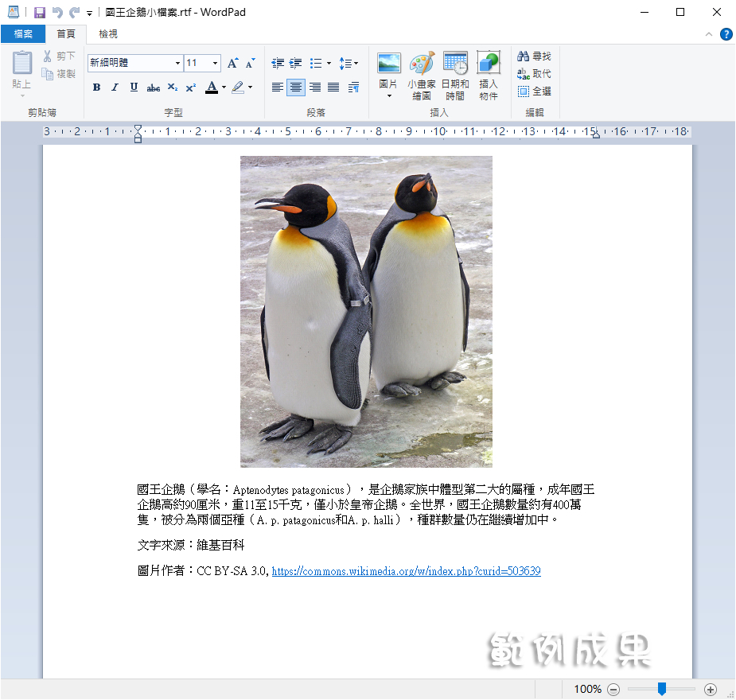Toggle bold formatting
Image resolution: width=736 pixels, height=700 pixels.
[x=96, y=87]
